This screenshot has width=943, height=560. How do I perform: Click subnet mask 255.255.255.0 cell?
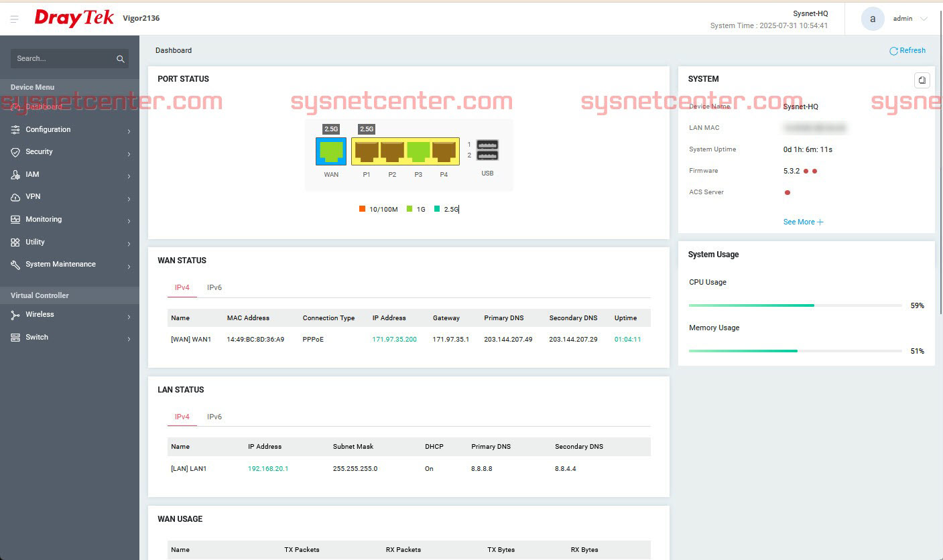point(355,469)
